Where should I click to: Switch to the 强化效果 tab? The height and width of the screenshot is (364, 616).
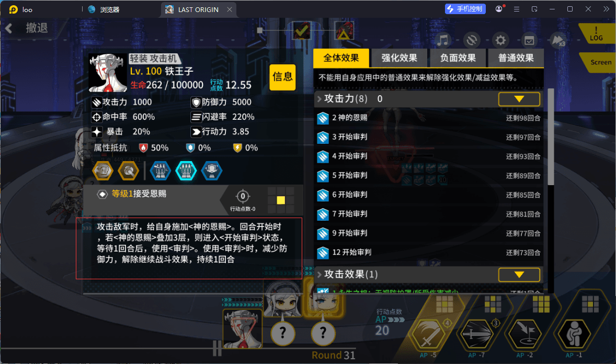[x=399, y=58]
